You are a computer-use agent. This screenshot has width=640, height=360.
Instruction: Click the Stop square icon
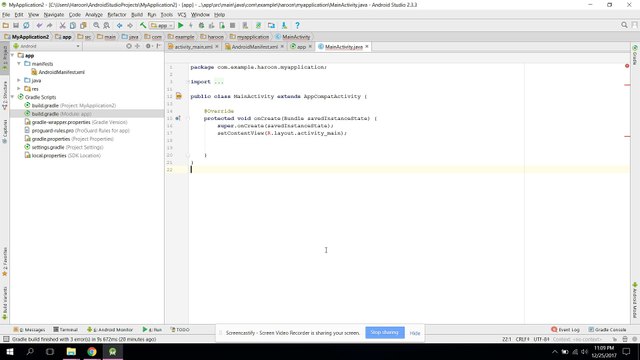coord(232,25)
